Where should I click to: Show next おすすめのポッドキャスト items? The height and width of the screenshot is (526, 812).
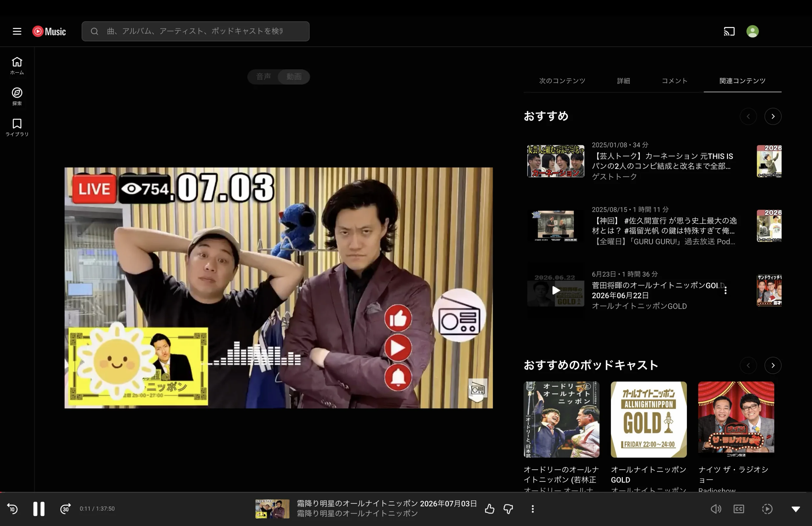tap(773, 366)
